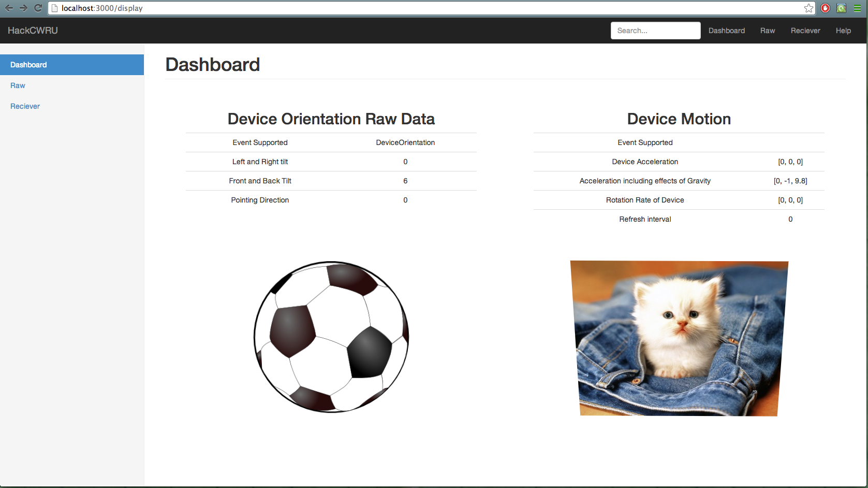Open the green extension icon in the toolbar
This screenshot has height=488, width=868.
click(842, 8)
